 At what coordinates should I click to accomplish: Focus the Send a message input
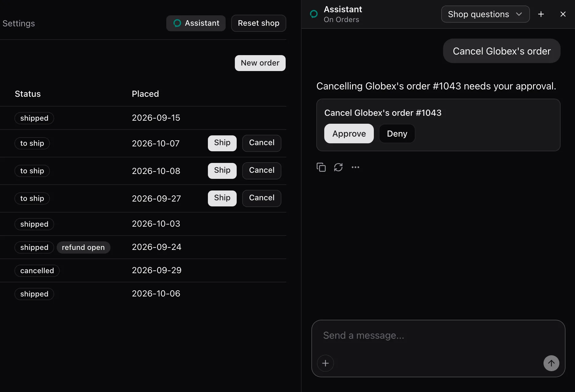[438, 336]
